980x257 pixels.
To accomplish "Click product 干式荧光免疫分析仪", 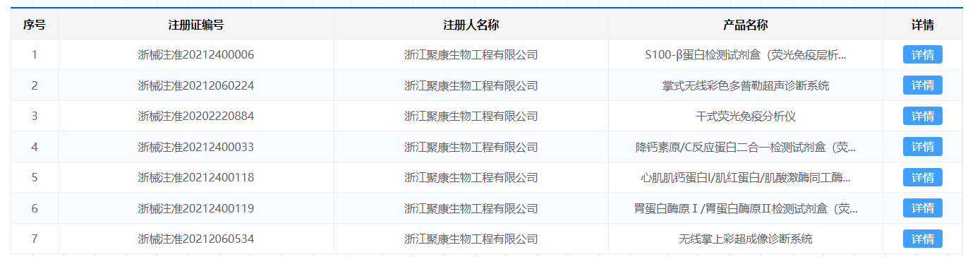I will point(746,116).
